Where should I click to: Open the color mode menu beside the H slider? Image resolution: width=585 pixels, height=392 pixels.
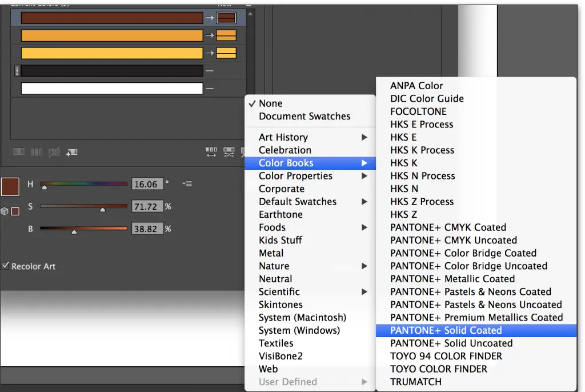pyautogui.click(x=187, y=183)
